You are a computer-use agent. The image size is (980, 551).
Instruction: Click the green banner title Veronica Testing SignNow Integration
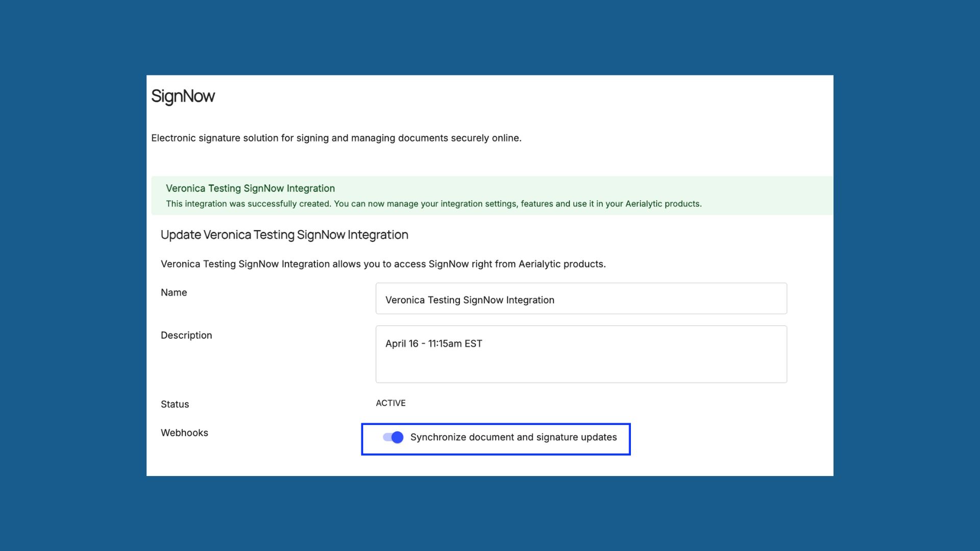[x=250, y=188]
